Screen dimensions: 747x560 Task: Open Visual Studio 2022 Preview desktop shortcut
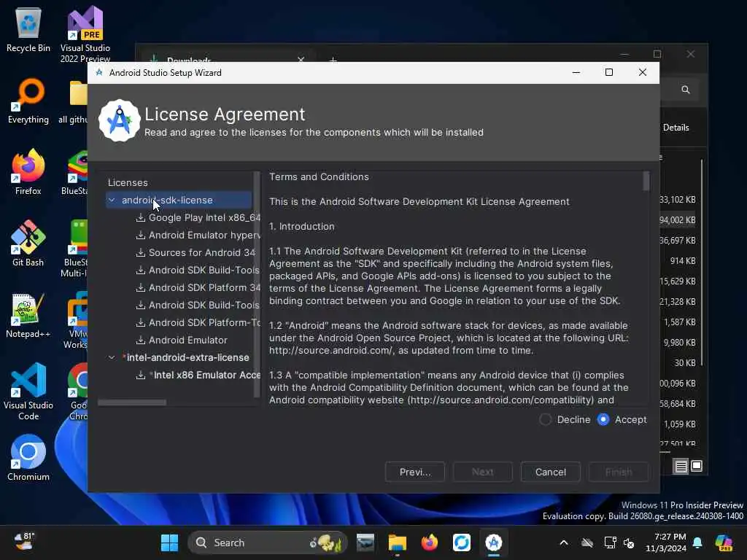click(x=85, y=34)
